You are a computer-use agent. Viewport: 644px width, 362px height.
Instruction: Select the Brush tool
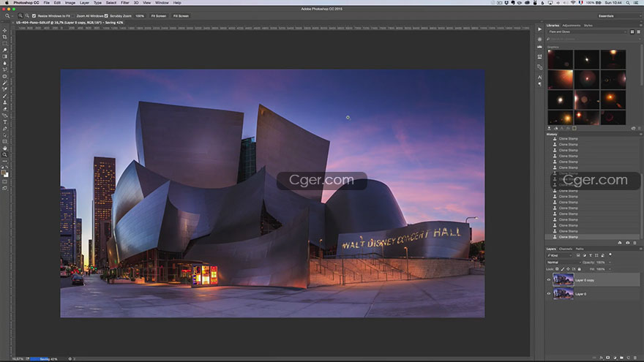coord(5,96)
